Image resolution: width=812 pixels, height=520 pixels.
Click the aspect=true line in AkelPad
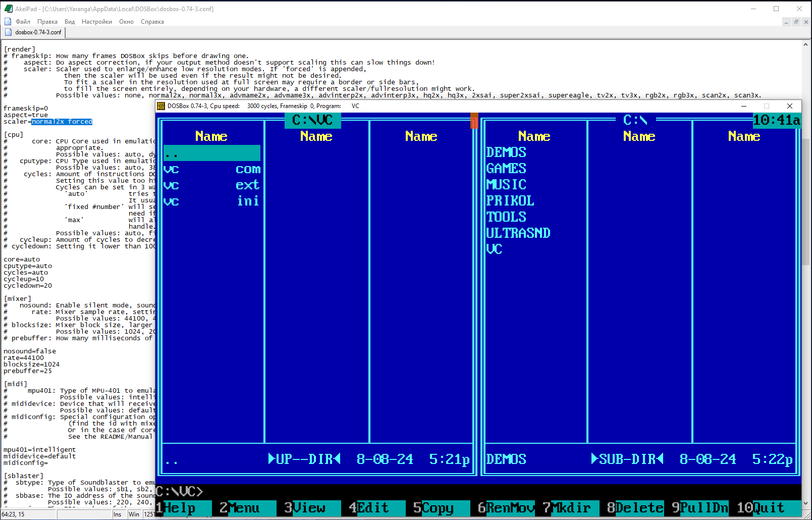point(26,115)
